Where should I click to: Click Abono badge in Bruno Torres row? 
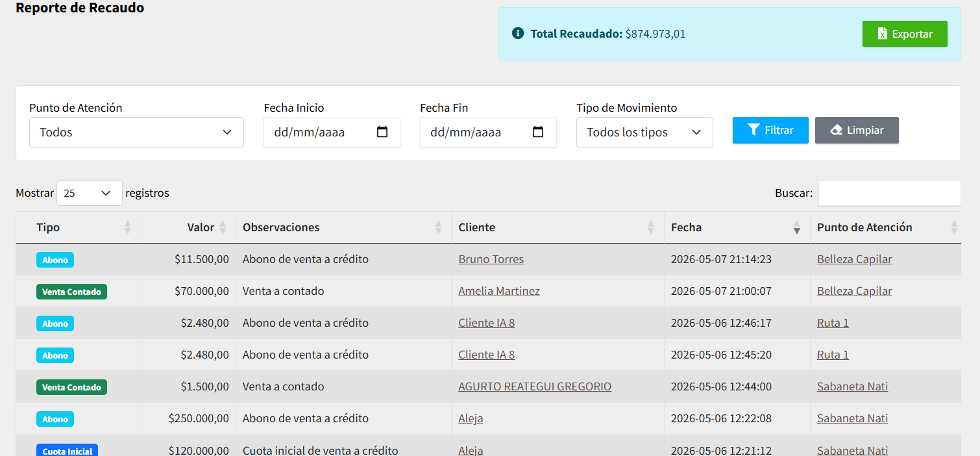(x=55, y=260)
